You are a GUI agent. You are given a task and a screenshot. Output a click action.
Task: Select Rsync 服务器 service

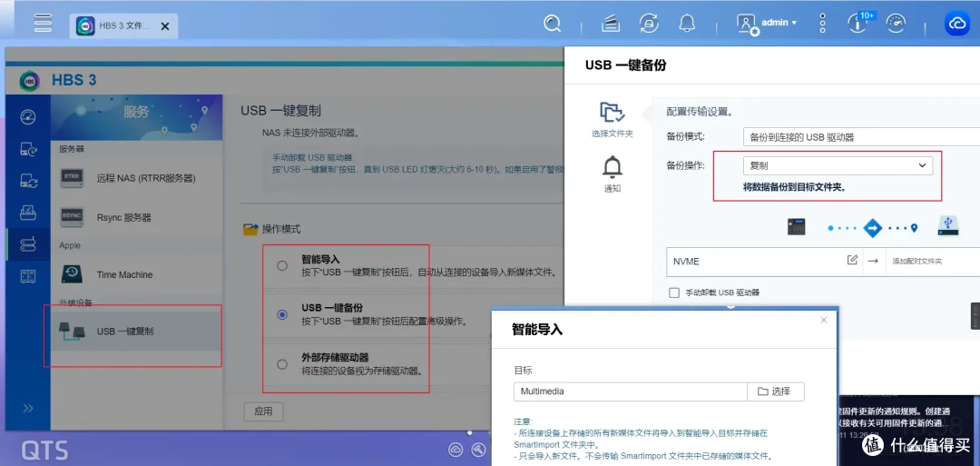pos(136,218)
